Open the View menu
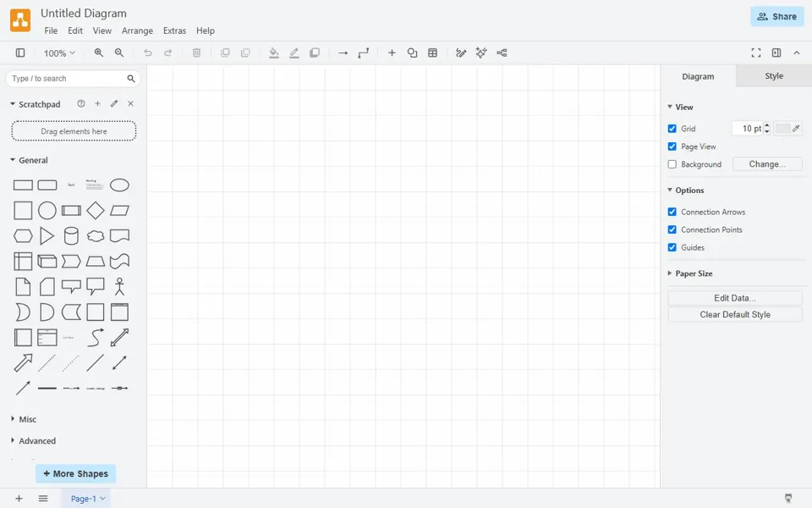 102,30
